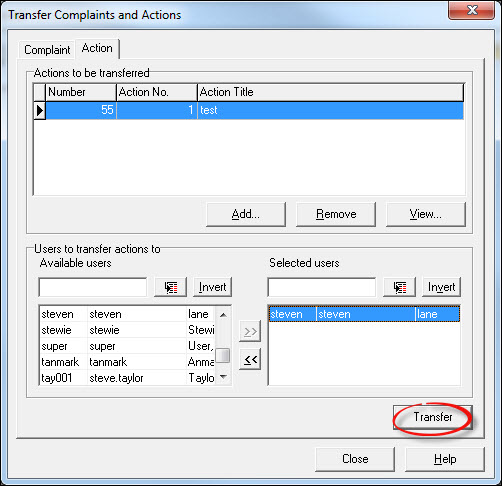Viewport: 502px width, 486px height.
Task: Open the Add... actions dialog
Action: pos(246,214)
